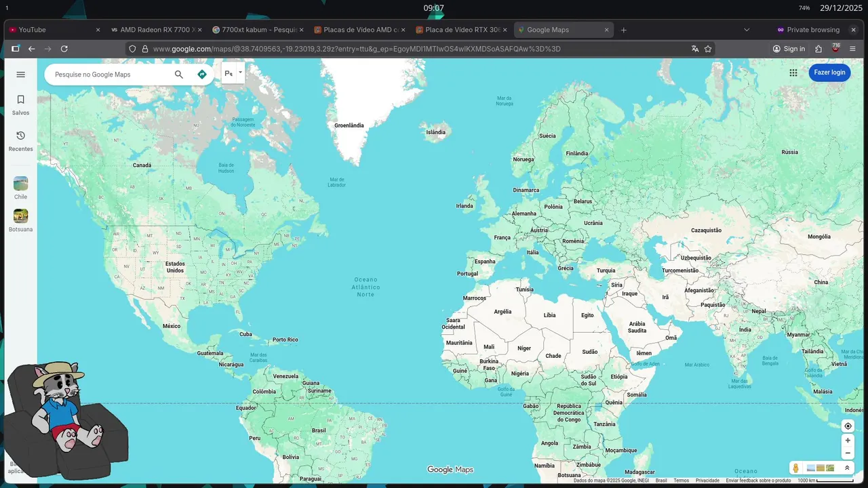Switch to the AMD Radeon RX 7700 tab
868x488 pixels.
coord(157,30)
